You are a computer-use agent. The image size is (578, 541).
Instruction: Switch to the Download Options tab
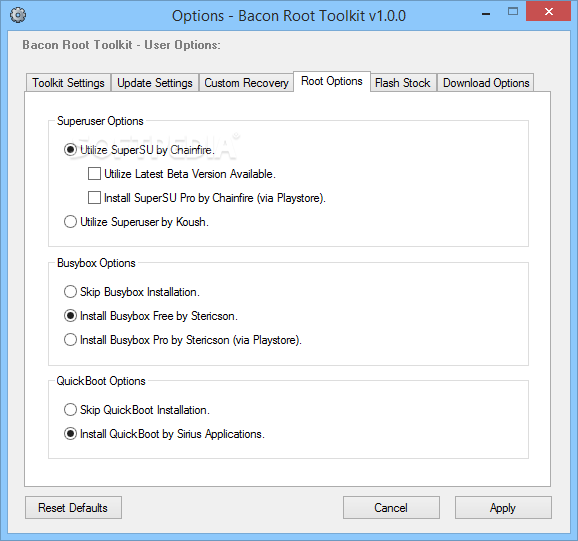pyautogui.click(x=486, y=83)
